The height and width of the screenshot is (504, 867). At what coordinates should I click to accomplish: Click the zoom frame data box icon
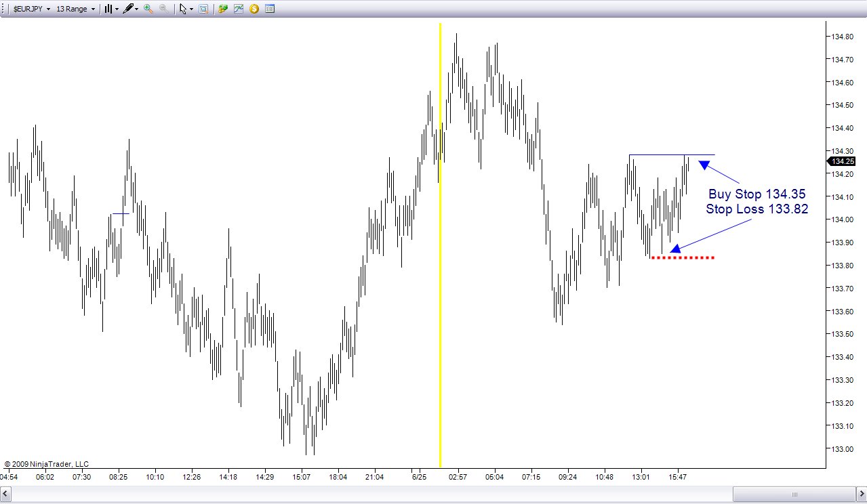pyautogui.click(x=203, y=9)
